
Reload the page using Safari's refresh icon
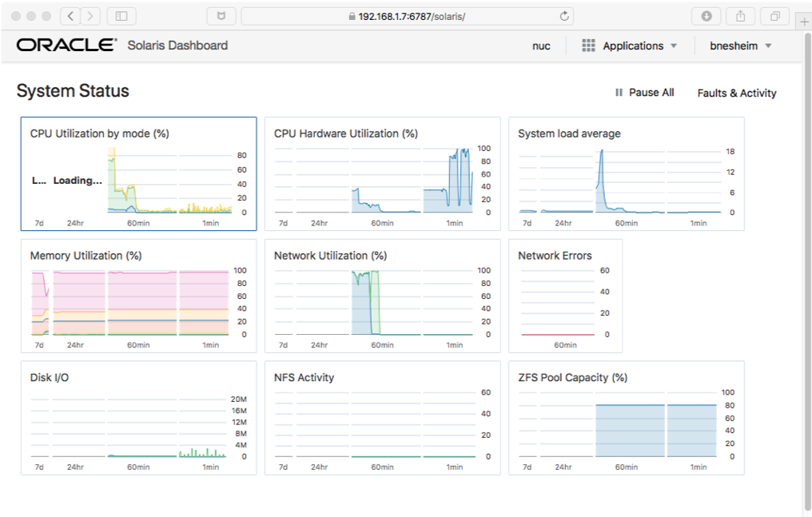(x=563, y=16)
